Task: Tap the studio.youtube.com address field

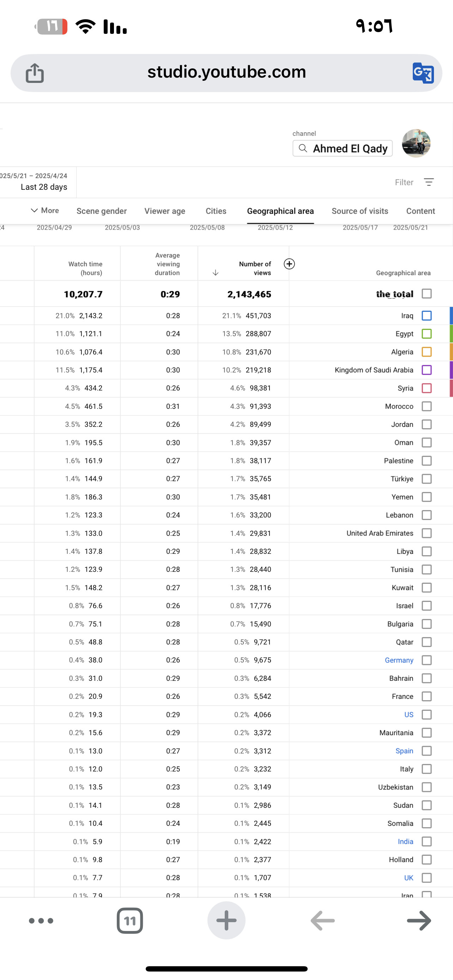Action: tap(226, 72)
